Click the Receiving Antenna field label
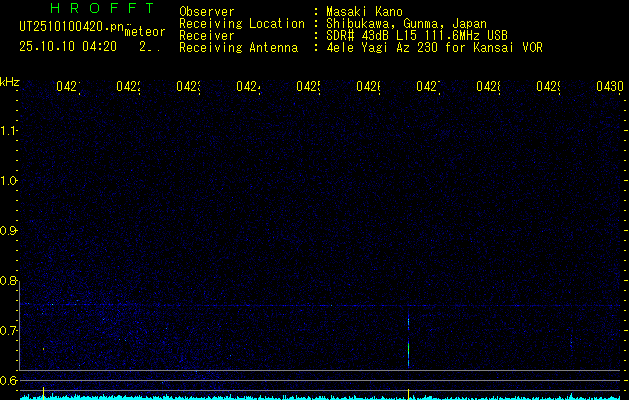The height and width of the screenshot is (400, 629). point(238,47)
